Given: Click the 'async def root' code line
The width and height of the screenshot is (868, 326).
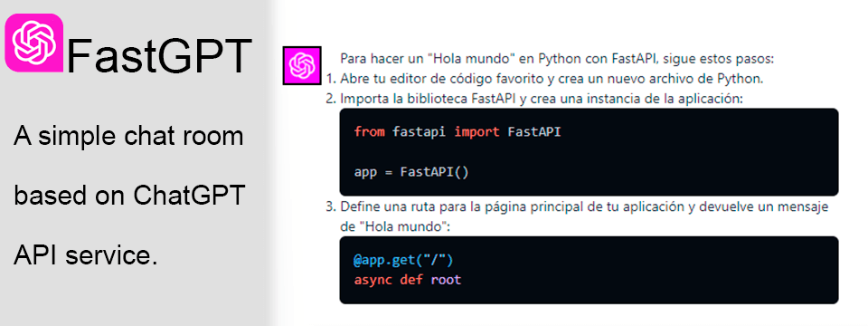Looking at the screenshot, I should point(408,280).
